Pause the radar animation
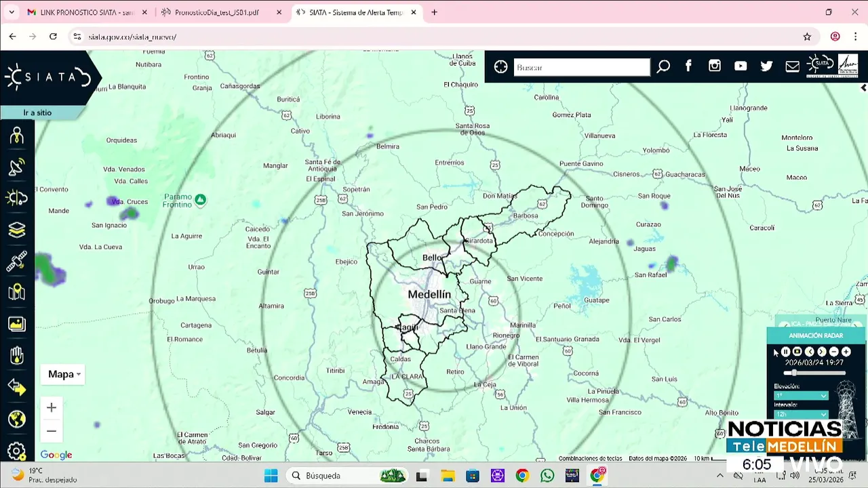The width and height of the screenshot is (868, 488). pos(785,352)
